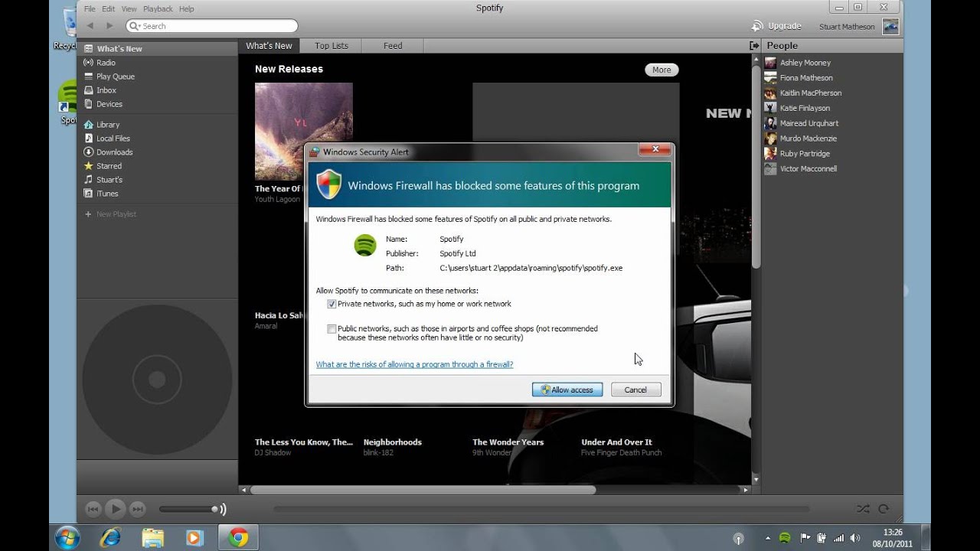The height and width of the screenshot is (551, 980).
Task: Open Windows Explorer from the taskbar
Action: click(153, 537)
